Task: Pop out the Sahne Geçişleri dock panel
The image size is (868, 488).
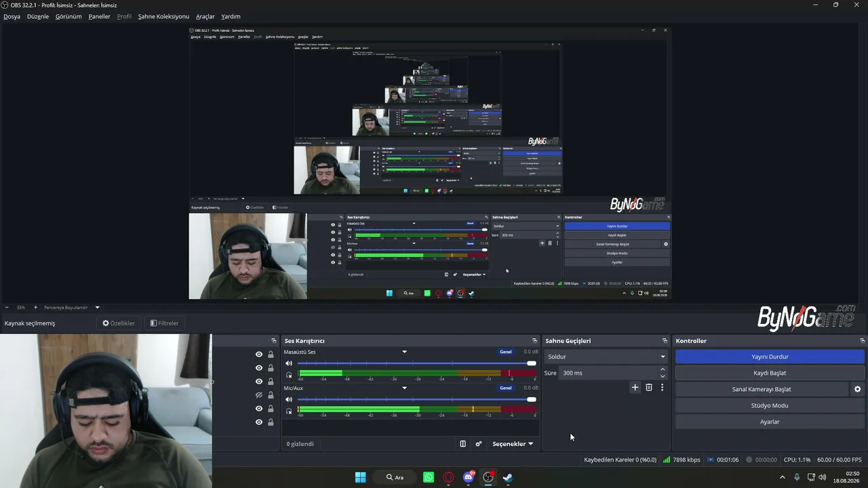Action: coord(665,341)
